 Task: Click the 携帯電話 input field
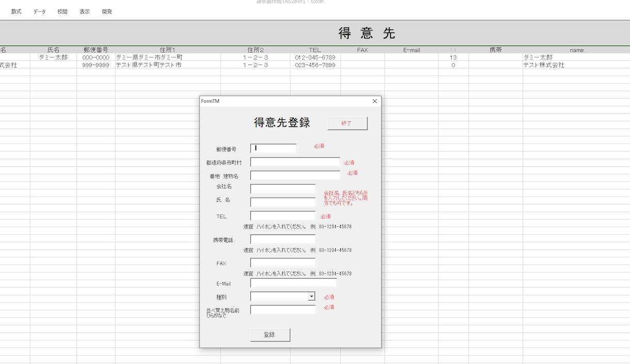pyautogui.click(x=283, y=239)
